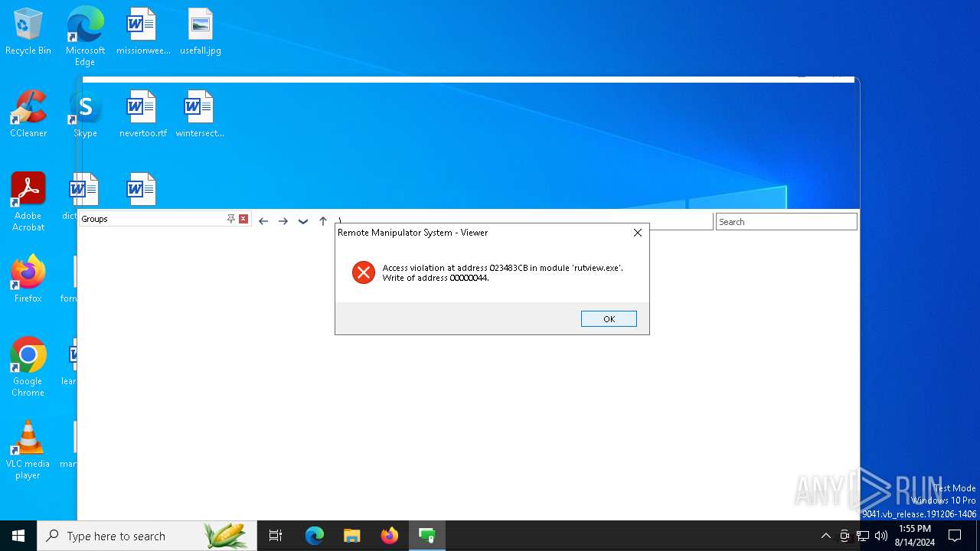Screen dimensions: 980x551
Task: Go forward with the right arrow
Action: coord(283,221)
